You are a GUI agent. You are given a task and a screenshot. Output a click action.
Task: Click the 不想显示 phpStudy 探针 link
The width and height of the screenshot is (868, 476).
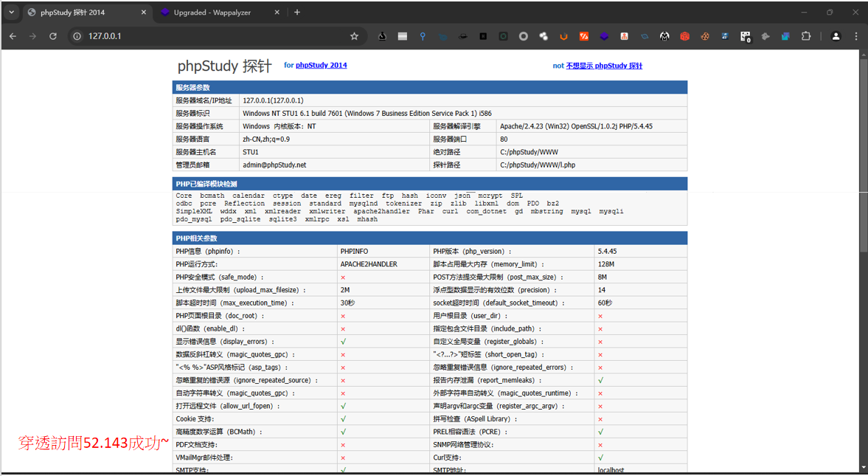(604, 66)
